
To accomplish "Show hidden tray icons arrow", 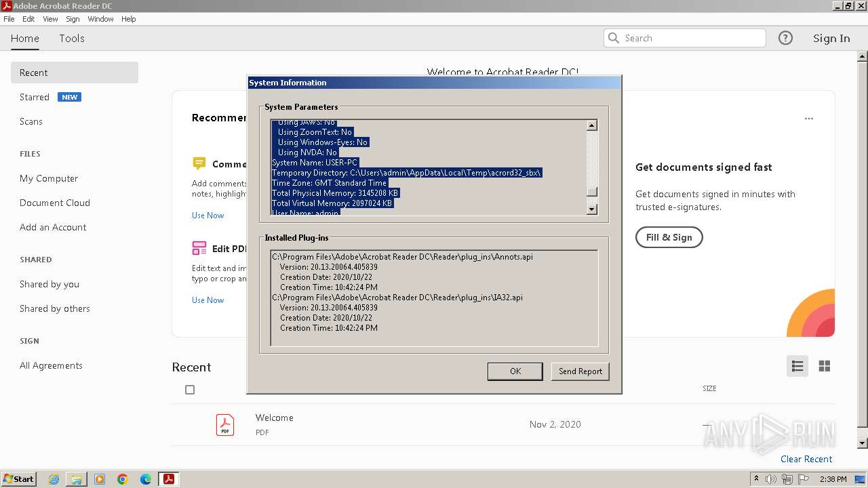I will pos(756,479).
